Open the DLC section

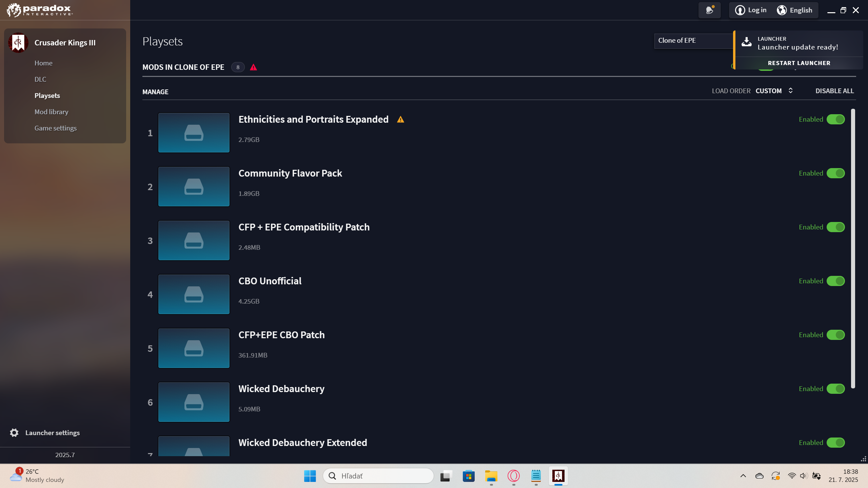40,79
